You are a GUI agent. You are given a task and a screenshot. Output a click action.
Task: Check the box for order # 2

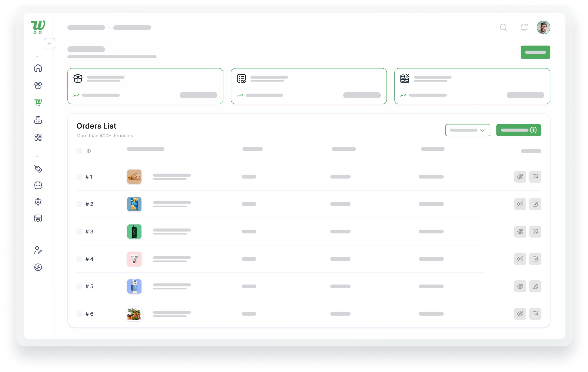(79, 204)
